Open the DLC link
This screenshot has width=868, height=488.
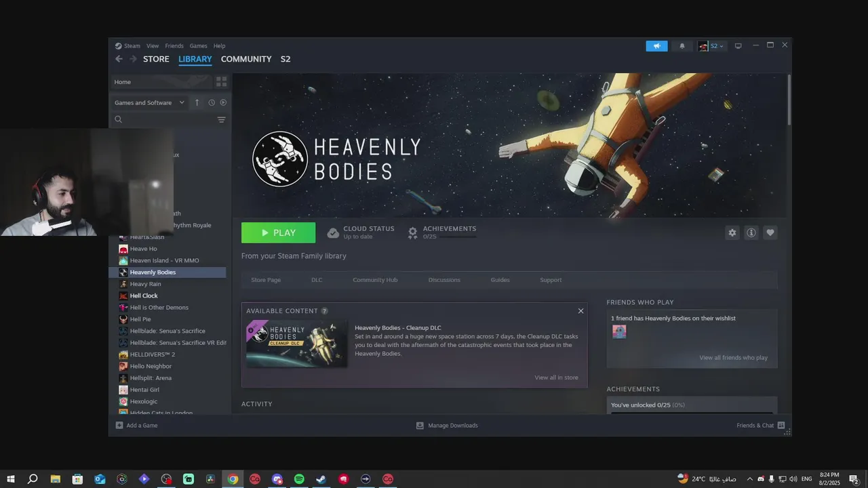click(317, 280)
